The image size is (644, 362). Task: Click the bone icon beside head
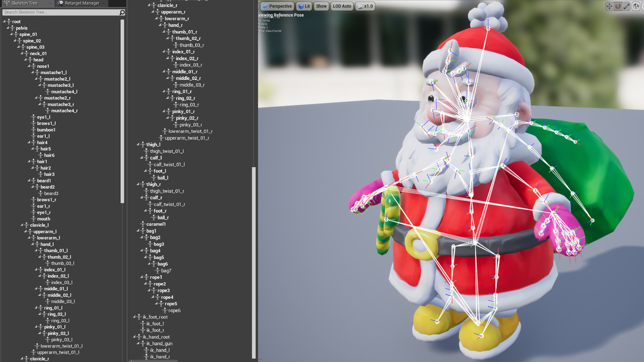(x=30, y=60)
